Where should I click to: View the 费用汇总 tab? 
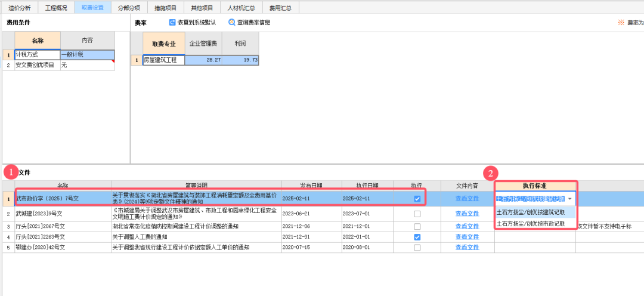pos(280,7)
